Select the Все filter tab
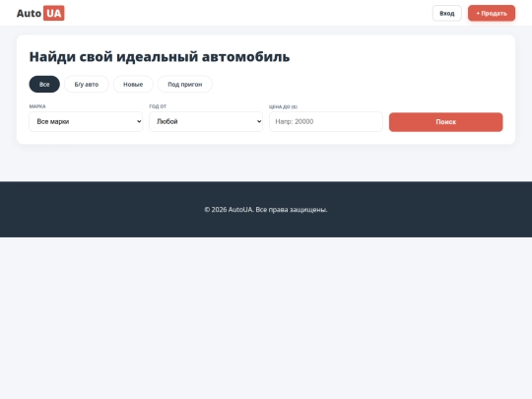Viewport: 532px width, 399px height. (x=44, y=84)
